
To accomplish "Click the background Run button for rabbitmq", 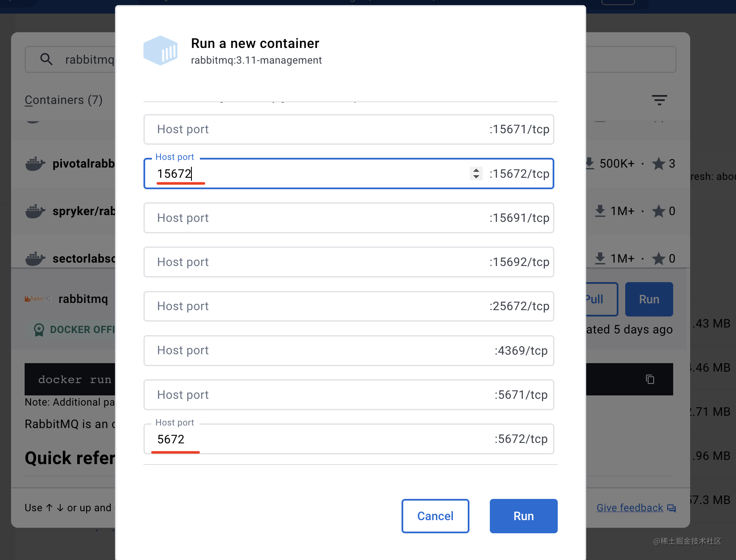I will click(649, 300).
